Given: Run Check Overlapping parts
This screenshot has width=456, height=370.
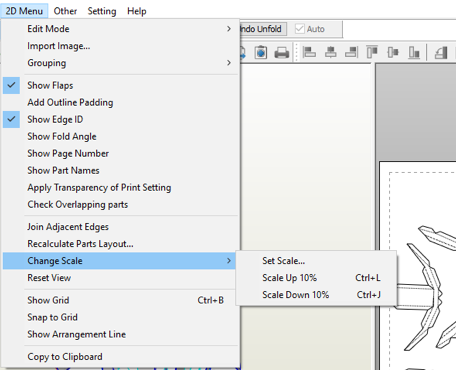Looking at the screenshot, I should point(121,204).
